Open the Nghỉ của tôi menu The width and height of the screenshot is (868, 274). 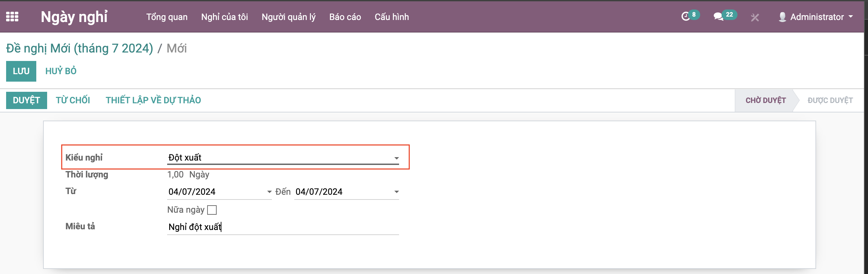click(224, 17)
